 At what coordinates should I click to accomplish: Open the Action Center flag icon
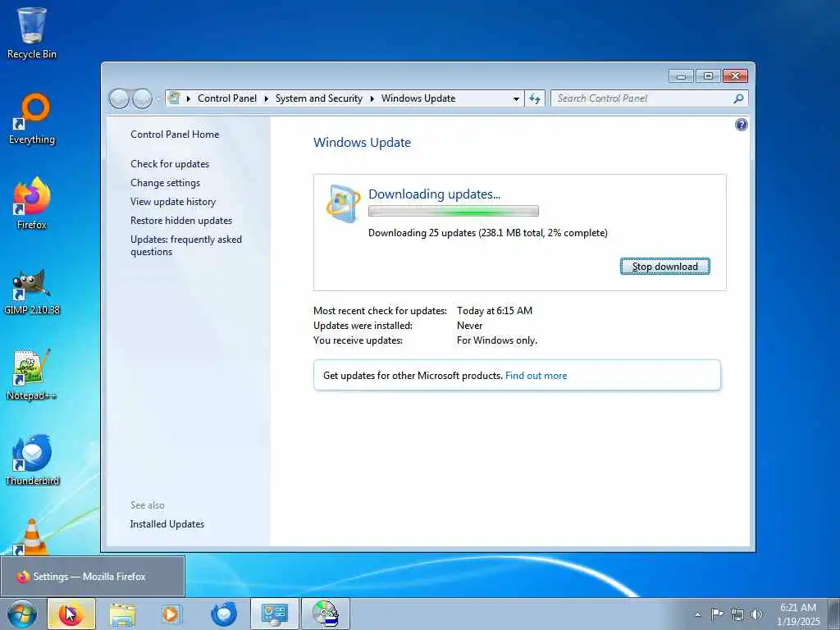(716, 614)
